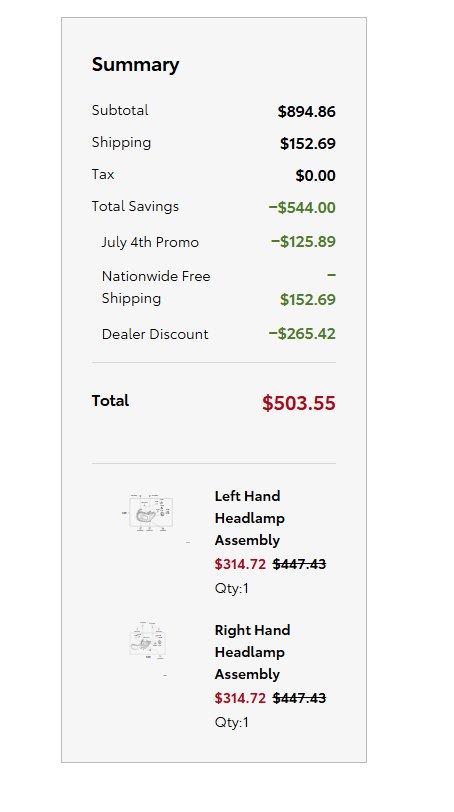The width and height of the screenshot is (454, 812).
Task: Click the July 4th Promo discount −$125.89
Action: click(303, 242)
